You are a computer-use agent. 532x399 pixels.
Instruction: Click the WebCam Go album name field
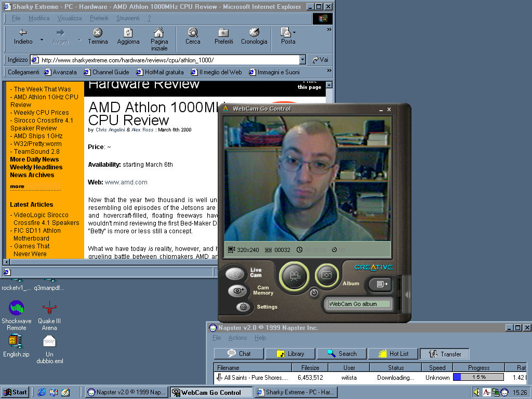(x=358, y=304)
